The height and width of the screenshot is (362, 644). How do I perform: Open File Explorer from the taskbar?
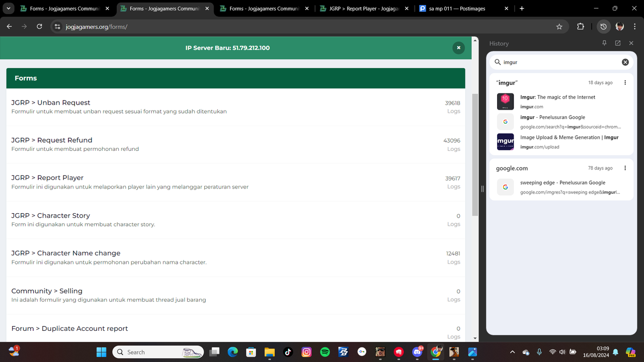pyautogui.click(x=269, y=352)
